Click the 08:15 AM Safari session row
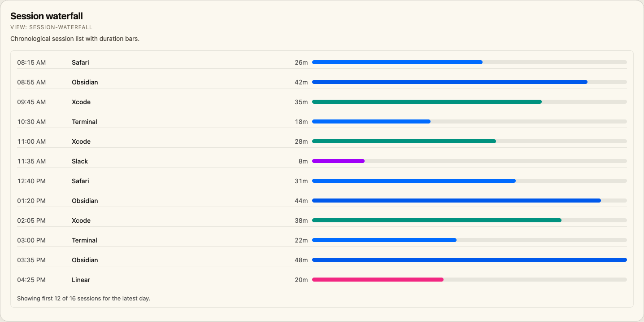644x322 pixels. [x=322, y=62]
